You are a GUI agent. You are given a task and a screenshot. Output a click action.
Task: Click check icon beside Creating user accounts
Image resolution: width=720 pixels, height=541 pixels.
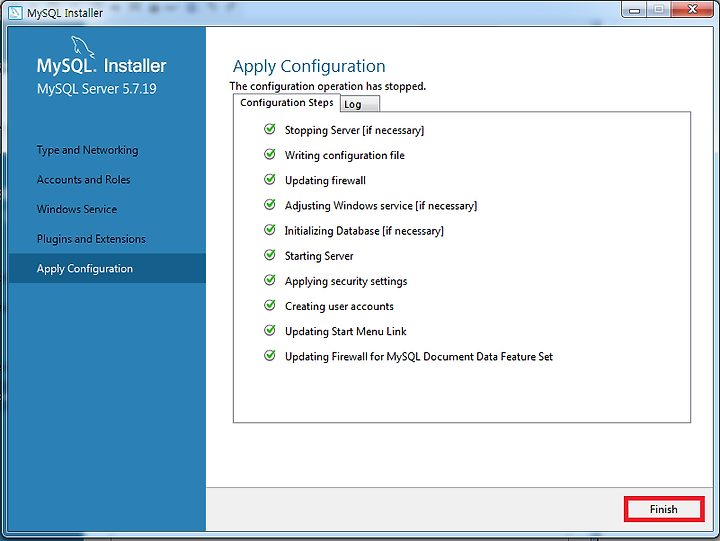[x=270, y=305]
